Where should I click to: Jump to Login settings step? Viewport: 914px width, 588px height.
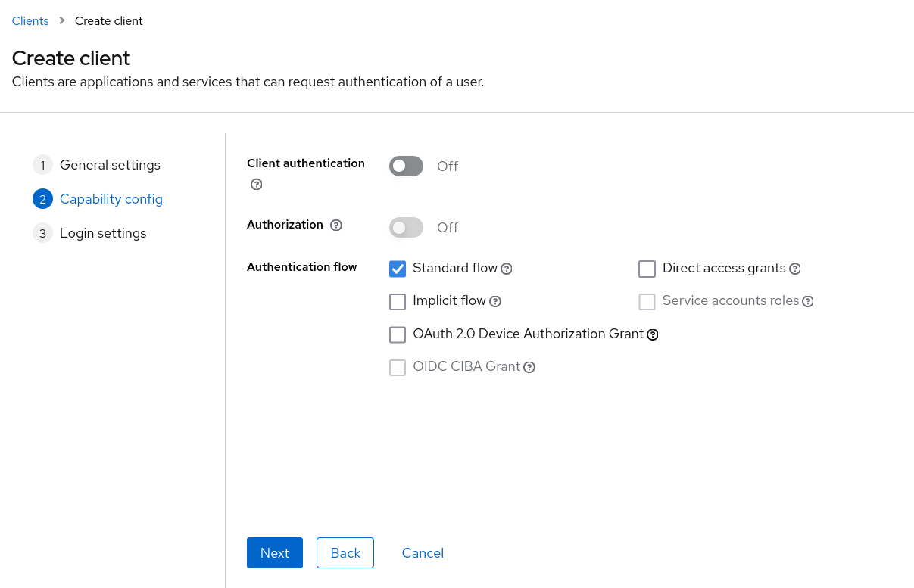click(x=103, y=233)
